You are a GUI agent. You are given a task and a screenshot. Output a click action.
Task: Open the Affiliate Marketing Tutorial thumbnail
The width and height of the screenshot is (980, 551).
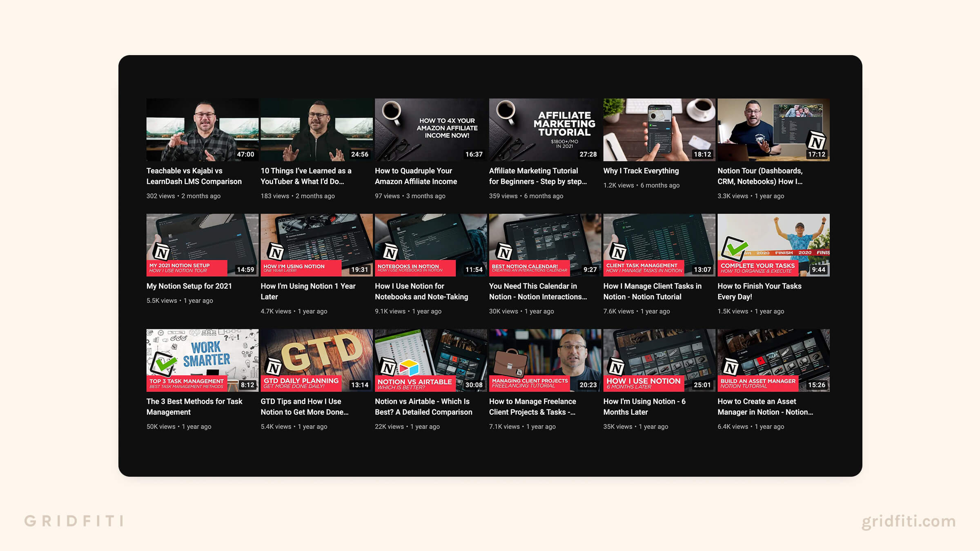tap(545, 130)
